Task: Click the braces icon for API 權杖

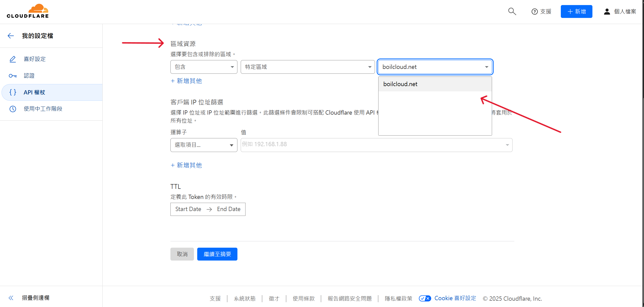Action: [x=13, y=92]
